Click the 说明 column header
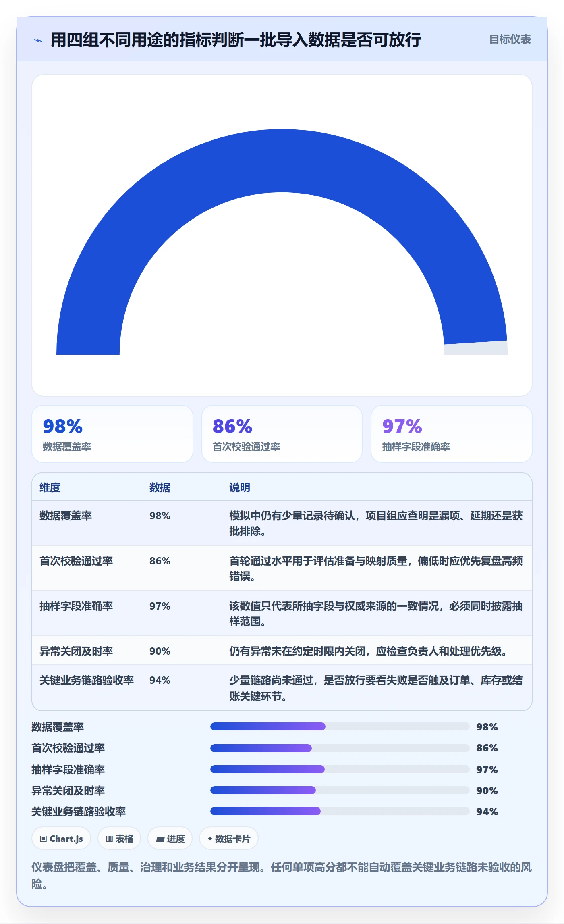This screenshot has width=564, height=924. (240, 487)
